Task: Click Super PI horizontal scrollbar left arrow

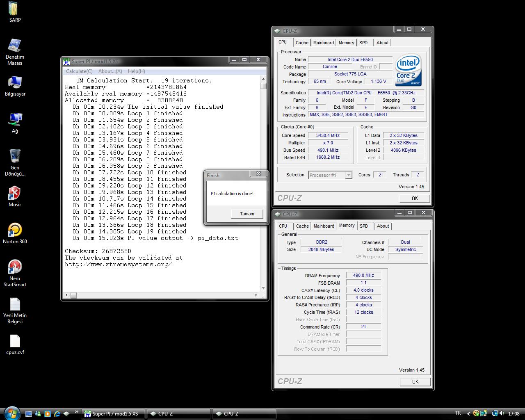Action: pyautogui.click(x=67, y=295)
